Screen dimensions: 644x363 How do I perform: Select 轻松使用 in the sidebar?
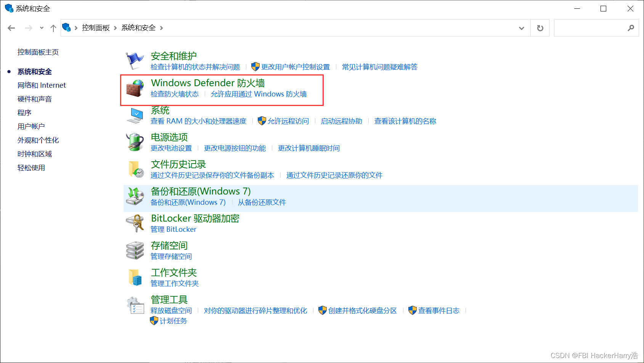pyautogui.click(x=31, y=168)
